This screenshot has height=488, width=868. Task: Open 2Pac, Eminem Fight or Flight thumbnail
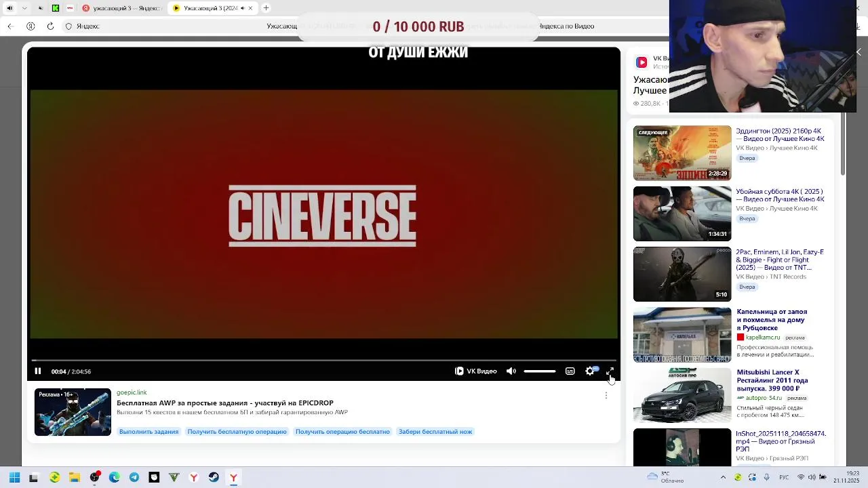tap(682, 274)
